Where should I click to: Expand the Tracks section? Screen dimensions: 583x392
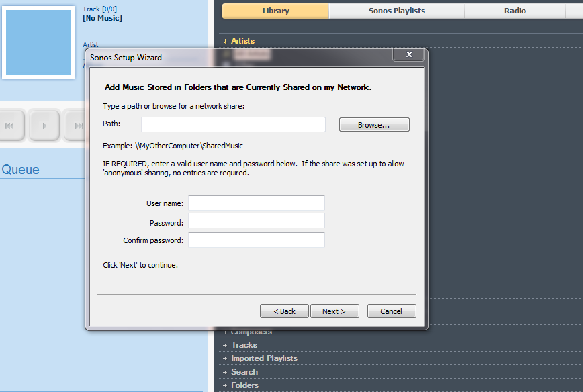pos(240,345)
